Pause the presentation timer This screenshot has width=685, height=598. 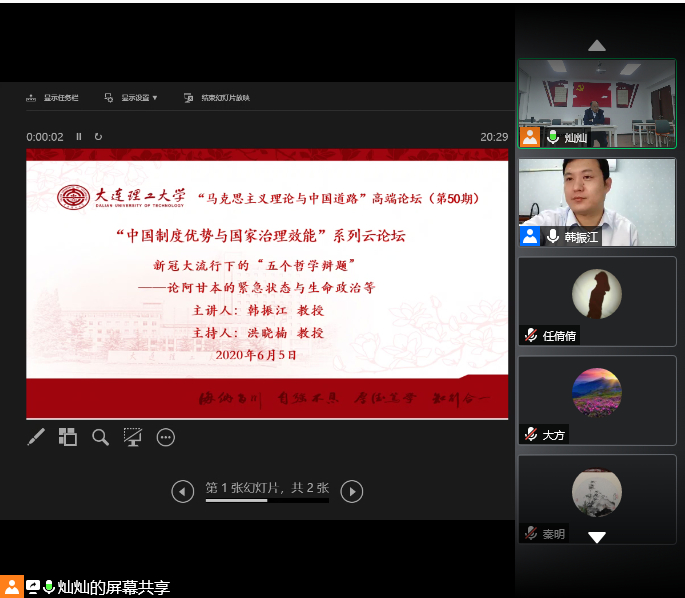pos(79,137)
